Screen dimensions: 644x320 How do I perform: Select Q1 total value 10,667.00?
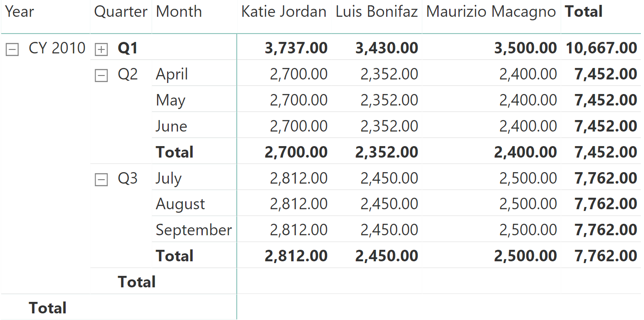pyautogui.click(x=601, y=48)
